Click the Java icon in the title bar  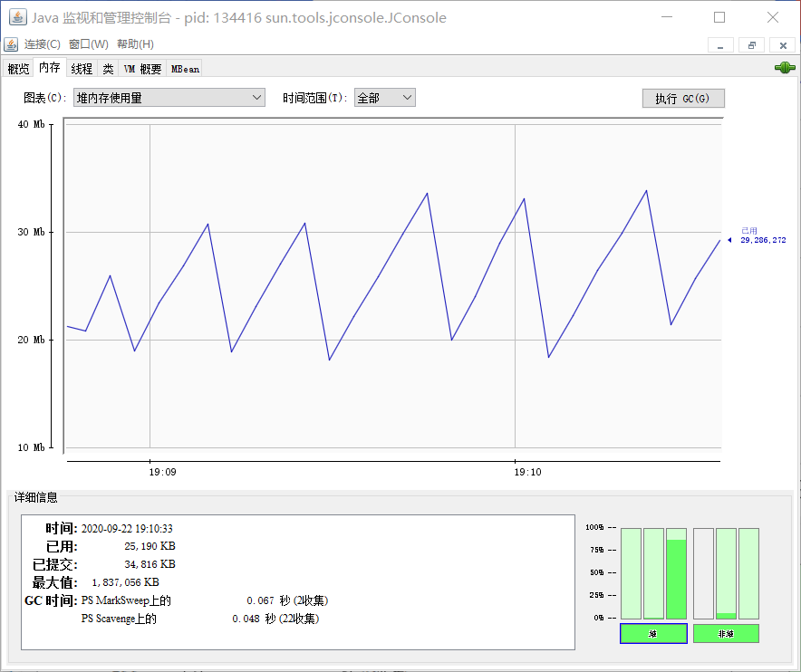(x=18, y=17)
